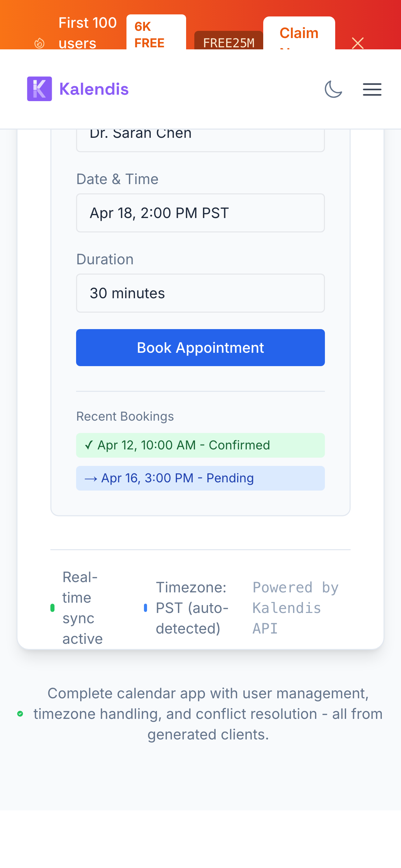This screenshot has width=401, height=868.
Task: Click the arrow icon on the pending booking
Action: point(91,479)
